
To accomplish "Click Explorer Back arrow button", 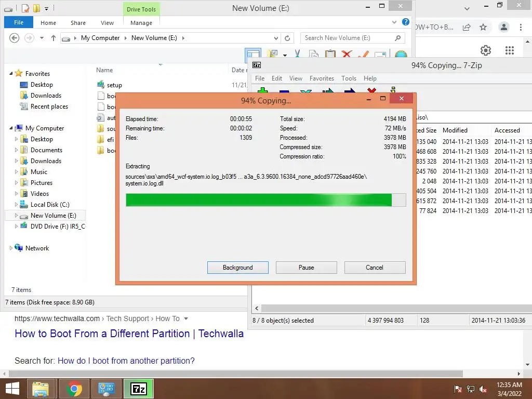I will point(14,37).
